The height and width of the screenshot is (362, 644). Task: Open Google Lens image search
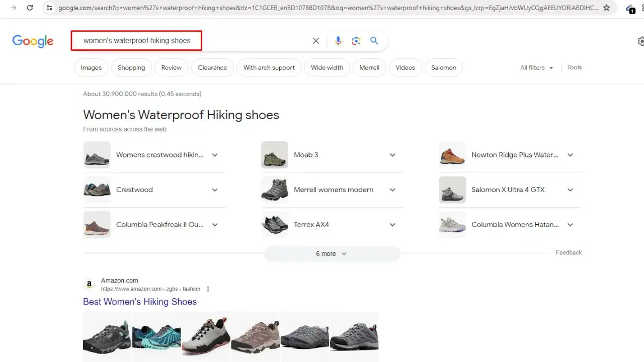tap(356, 41)
